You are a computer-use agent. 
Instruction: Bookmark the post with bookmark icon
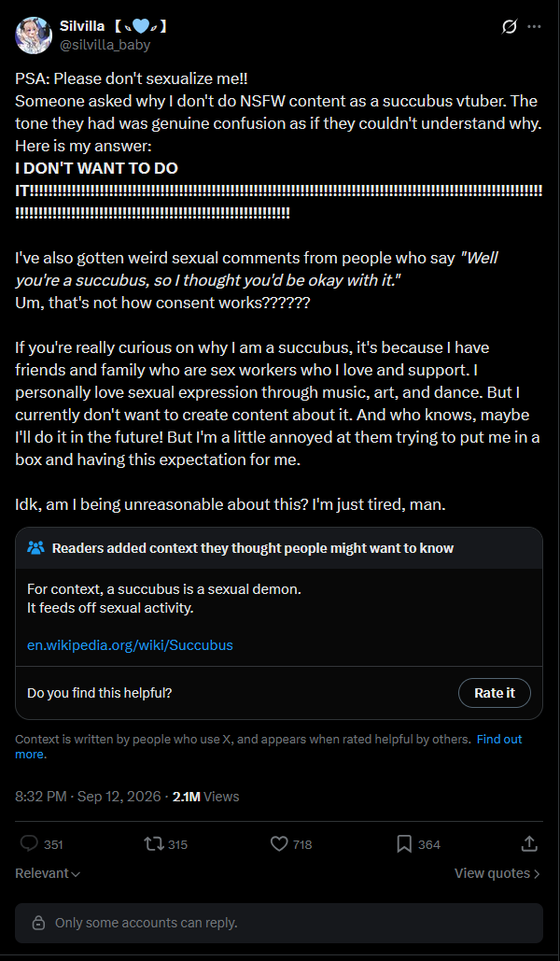pyautogui.click(x=404, y=844)
